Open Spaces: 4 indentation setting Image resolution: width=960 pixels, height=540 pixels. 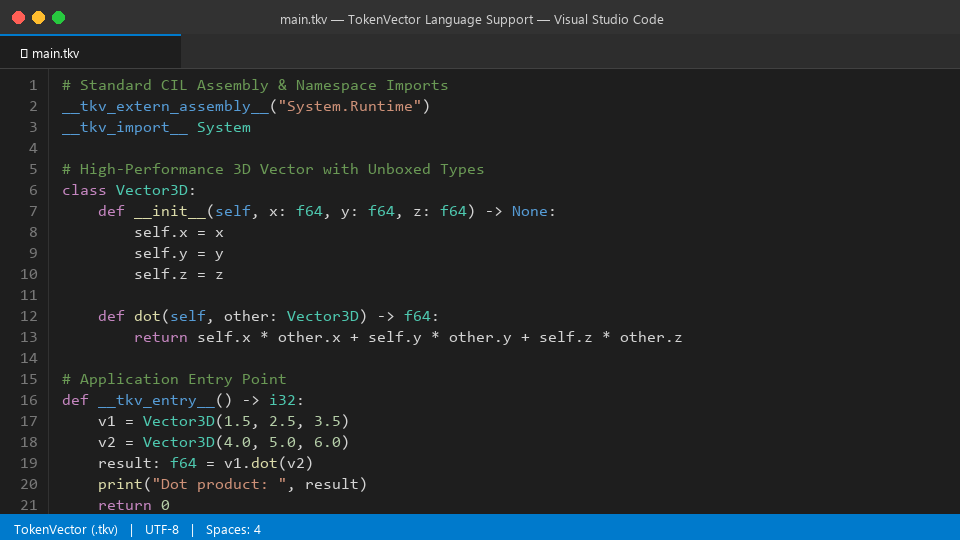233,529
